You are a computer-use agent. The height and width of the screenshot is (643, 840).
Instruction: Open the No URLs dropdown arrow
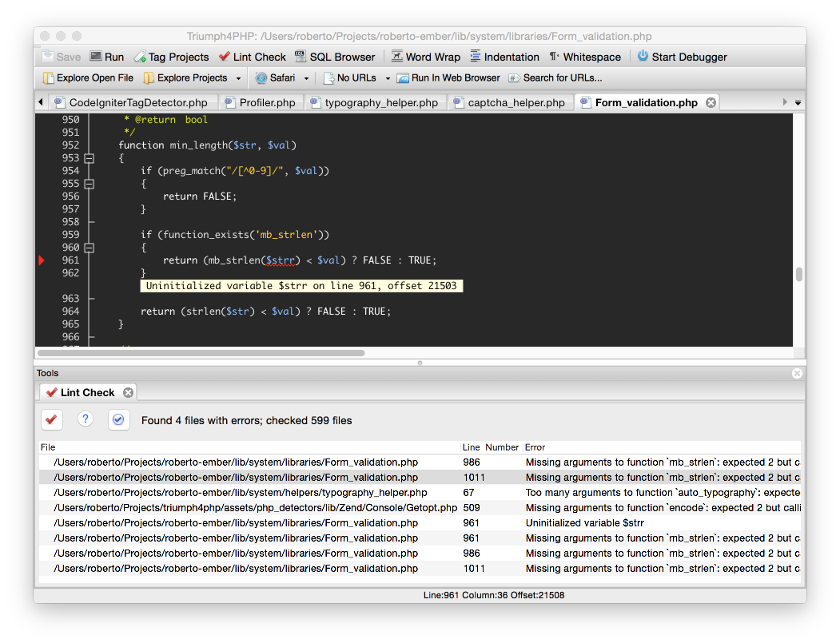coord(388,78)
